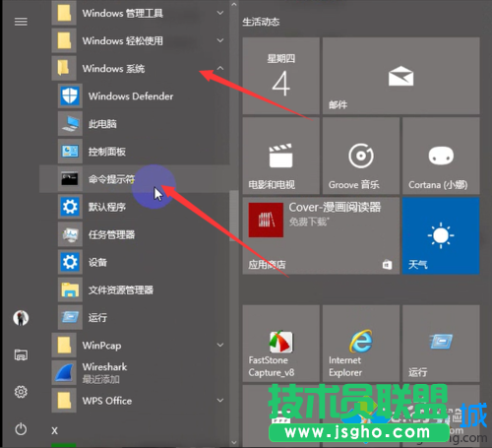Open the 星期四 4 calendar tile

click(x=280, y=76)
